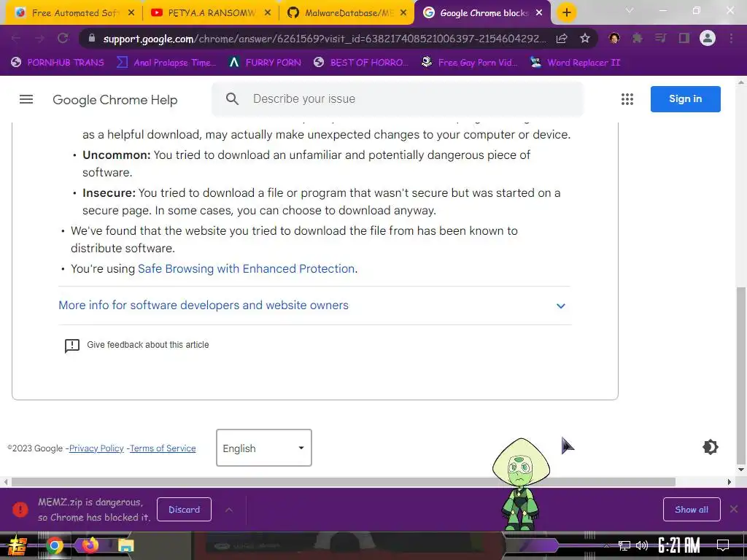Open the Start menu icon

[x=18, y=546]
